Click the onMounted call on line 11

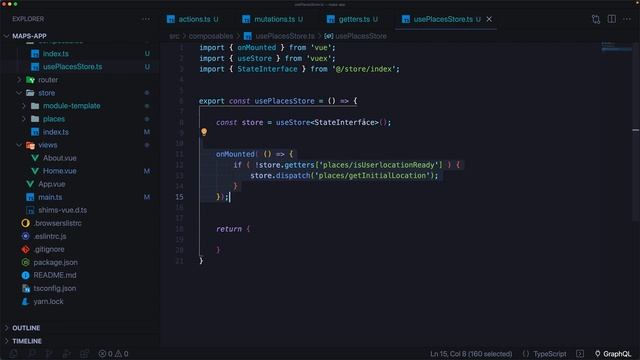[235, 154]
